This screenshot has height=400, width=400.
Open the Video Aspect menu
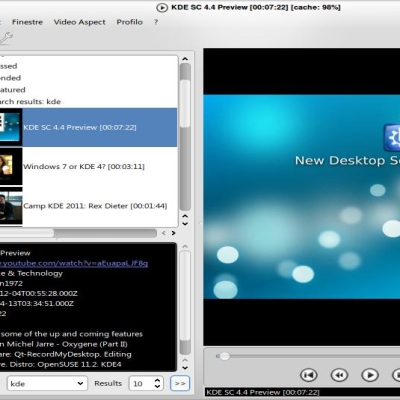click(80, 22)
